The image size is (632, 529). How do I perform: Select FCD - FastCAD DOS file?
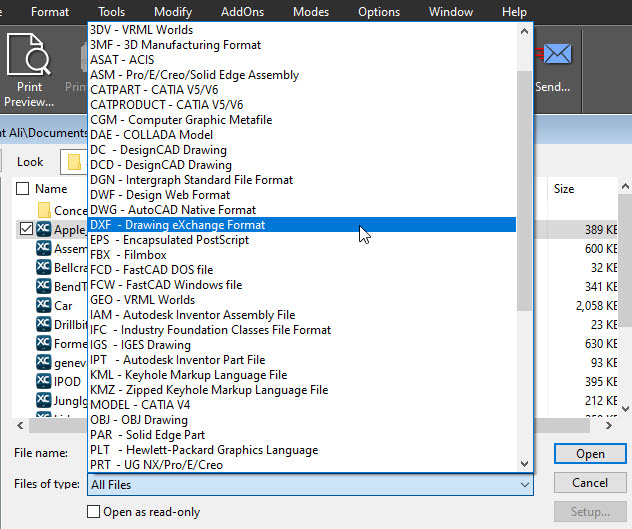[x=302, y=270]
